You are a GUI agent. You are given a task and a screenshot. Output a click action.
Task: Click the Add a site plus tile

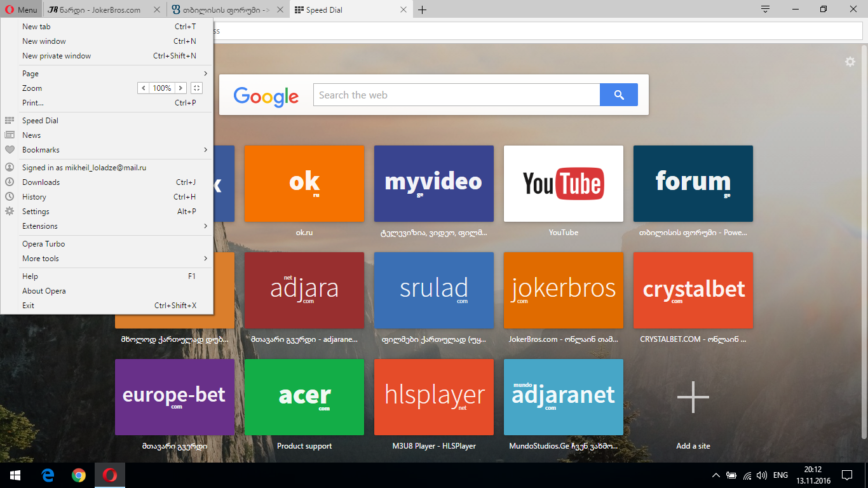coord(693,397)
